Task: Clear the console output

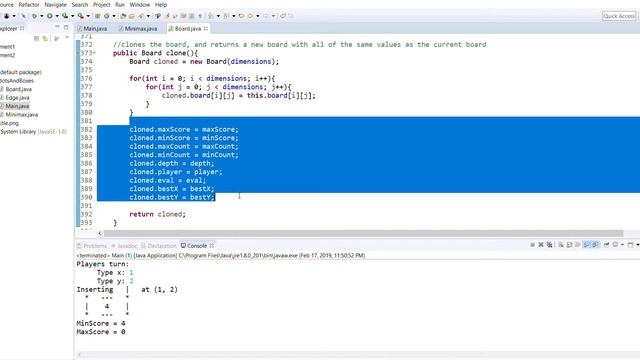Action: pyautogui.click(x=561, y=245)
